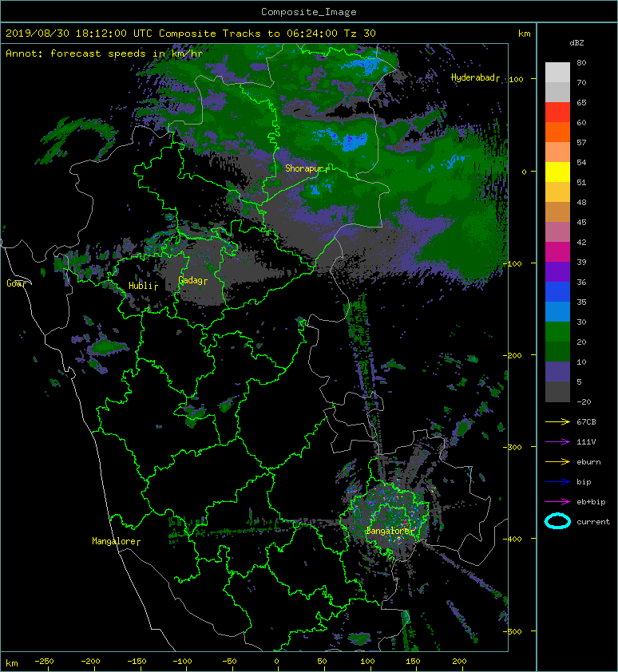Pick the bright yellow 51-54 dBZ swatch
Viewport: 618px width, 672px height.
(x=557, y=172)
